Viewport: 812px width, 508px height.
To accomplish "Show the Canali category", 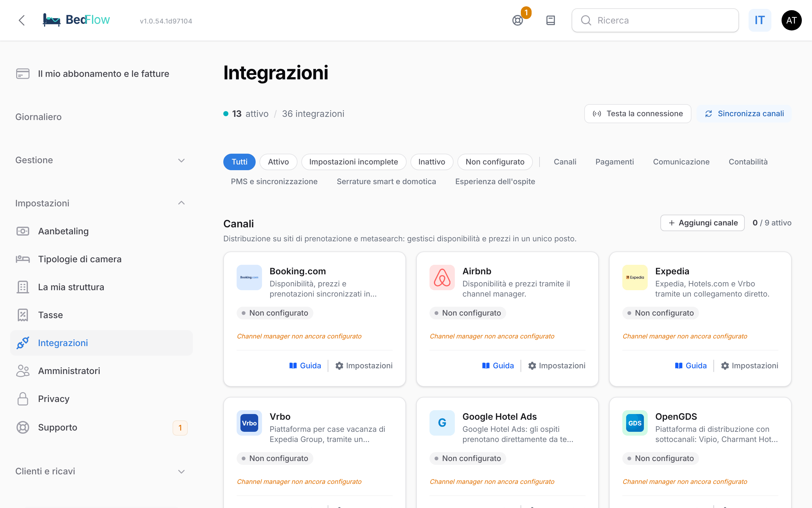I will pyautogui.click(x=565, y=162).
